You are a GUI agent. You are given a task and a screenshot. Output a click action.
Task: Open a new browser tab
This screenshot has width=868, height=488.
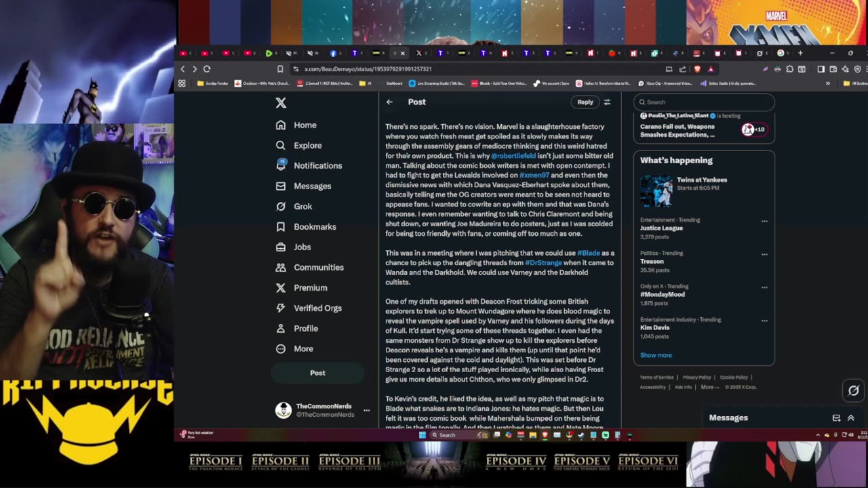[x=800, y=53]
